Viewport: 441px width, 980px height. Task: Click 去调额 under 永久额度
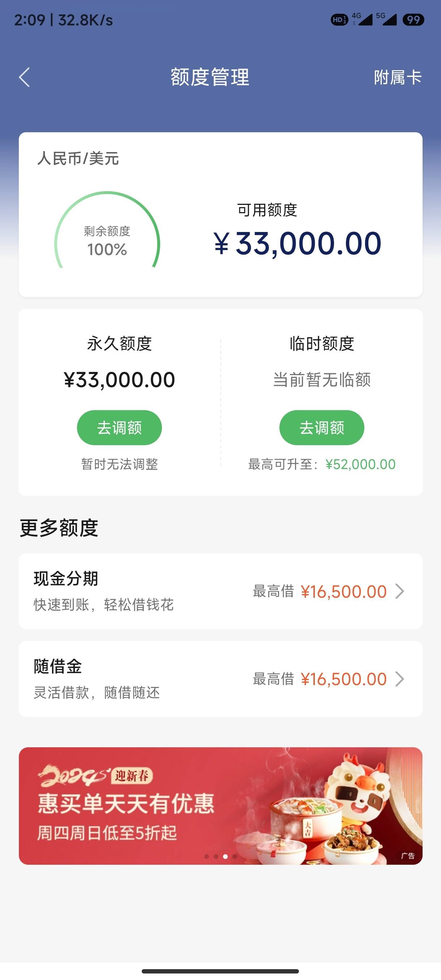[x=120, y=427]
